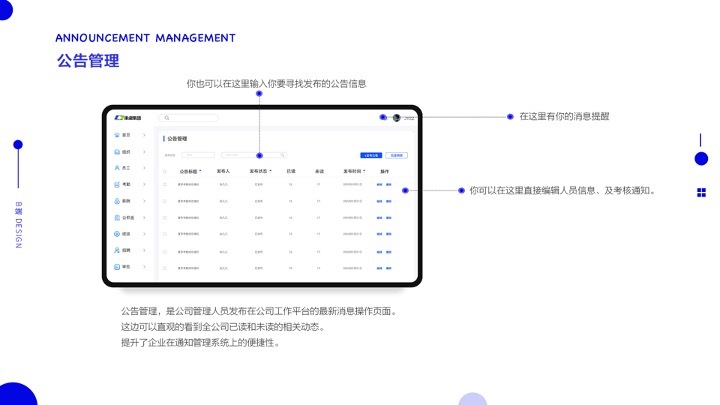Click the company logo in tablet header
Image resolution: width=720 pixels, height=405 pixels.
[x=128, y=118]
